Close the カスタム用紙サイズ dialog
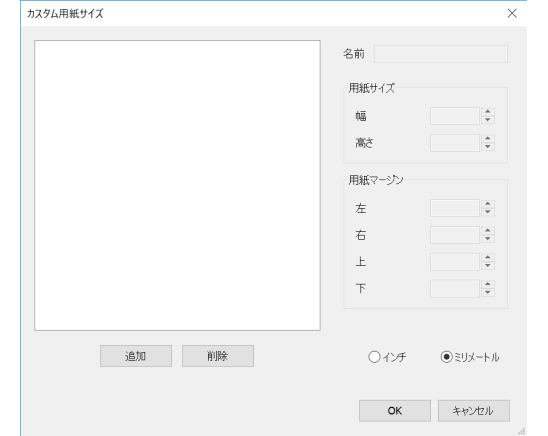 [x=512, y=13]
